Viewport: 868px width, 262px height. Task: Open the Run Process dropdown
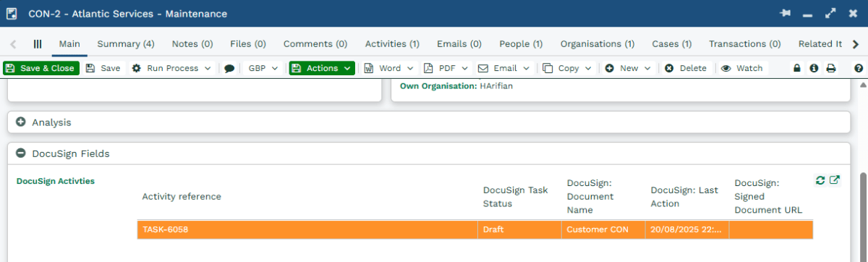[x=171, y=68]
